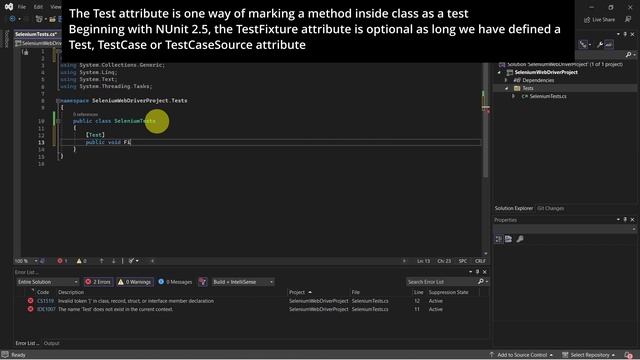The width and height of the screenshot is (640, 360).
Task: Open the IDE1007 error code link
Action: point(46,309)
